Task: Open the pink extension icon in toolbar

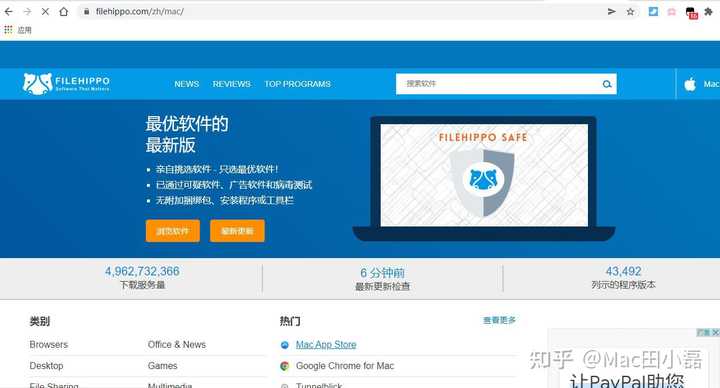Action: click(671, 11)
